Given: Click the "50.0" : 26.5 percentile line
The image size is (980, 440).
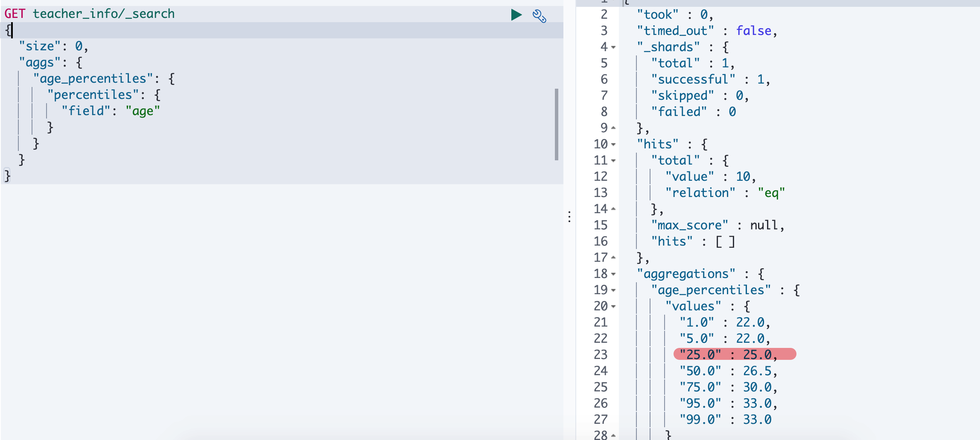Looking at the screenshot, I should [x=728, y=371].
